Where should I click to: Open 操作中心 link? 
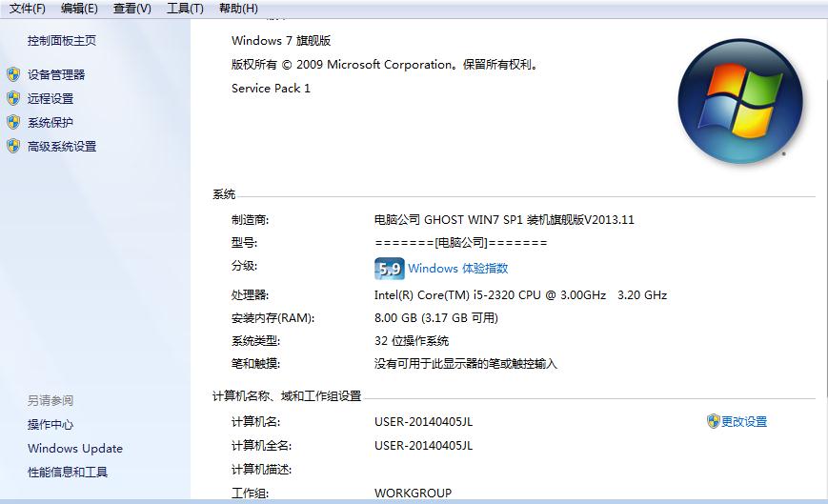[x=50, y=424]
